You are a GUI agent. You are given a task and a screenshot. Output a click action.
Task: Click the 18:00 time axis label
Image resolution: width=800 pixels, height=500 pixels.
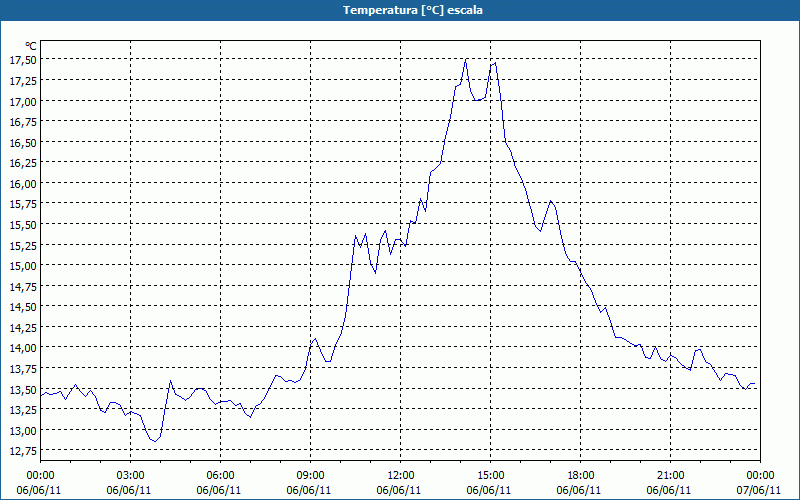581,476
